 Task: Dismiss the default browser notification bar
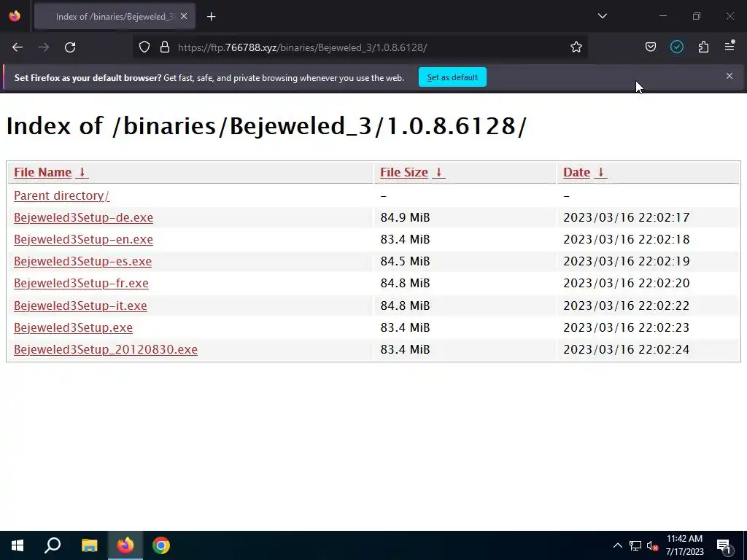click(729, 76)
